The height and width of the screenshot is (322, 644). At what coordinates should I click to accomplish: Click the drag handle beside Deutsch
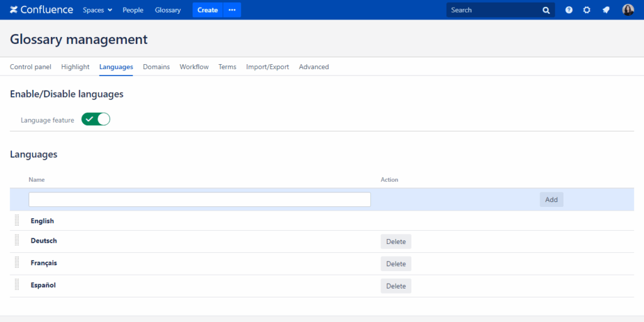(x=17, y=241)
